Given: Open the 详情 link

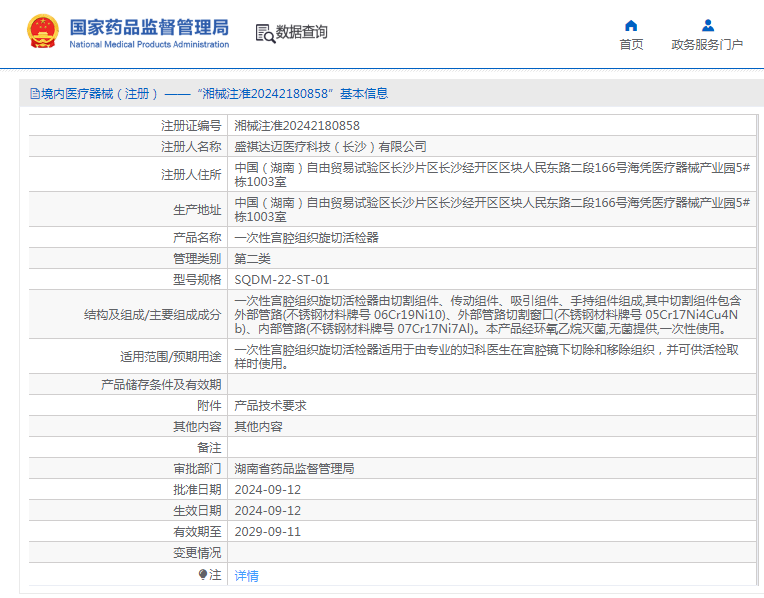Looking at the screenshot, I should point(247,576).
